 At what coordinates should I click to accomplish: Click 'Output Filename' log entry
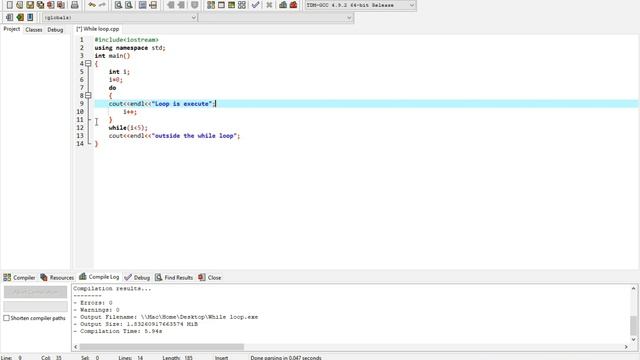[x=166, y=317]
